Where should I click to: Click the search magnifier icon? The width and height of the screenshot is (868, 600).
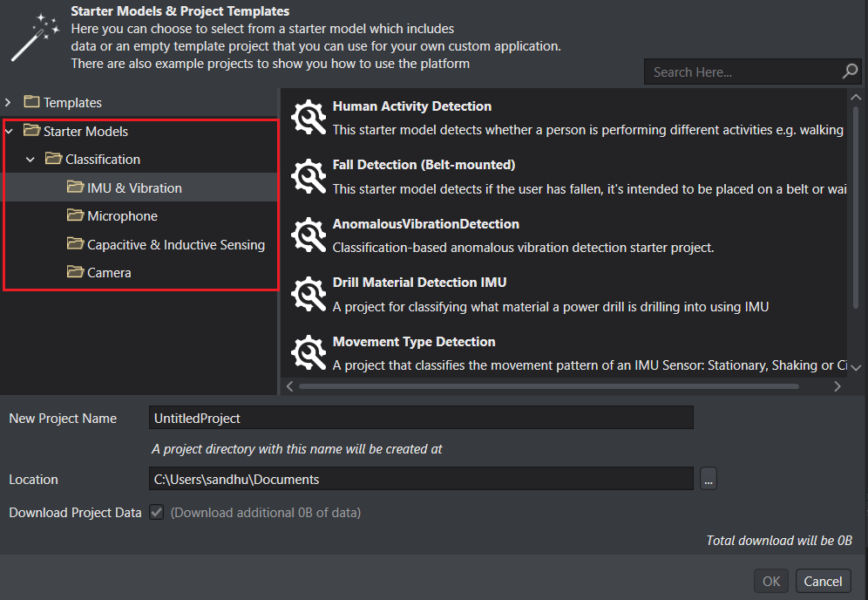[850, 72]
